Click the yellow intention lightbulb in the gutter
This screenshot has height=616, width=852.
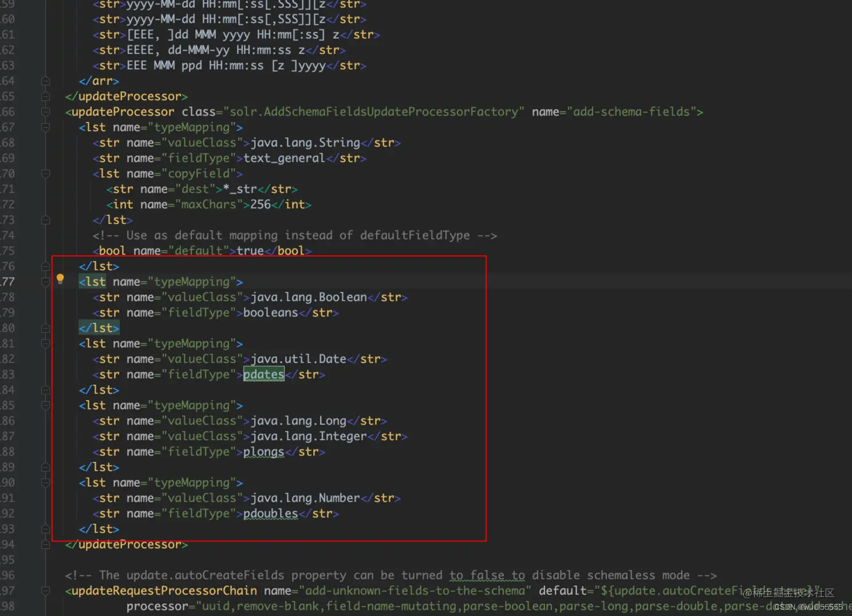click(60, 279)
